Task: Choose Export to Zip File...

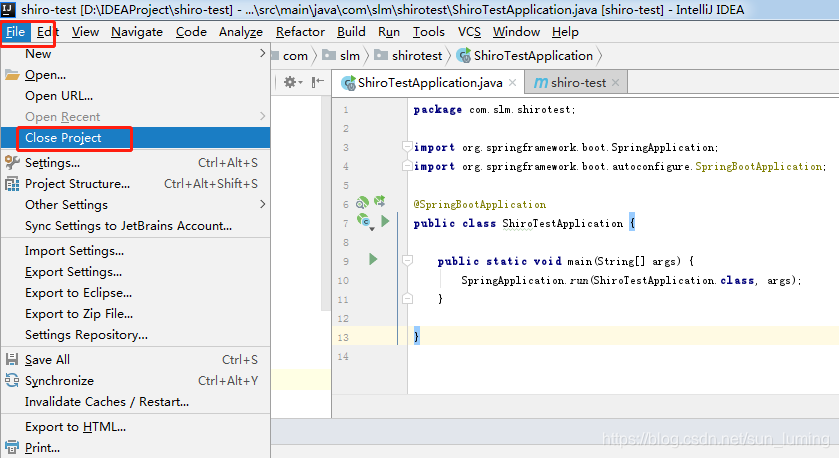Action: tap(135, 314)
